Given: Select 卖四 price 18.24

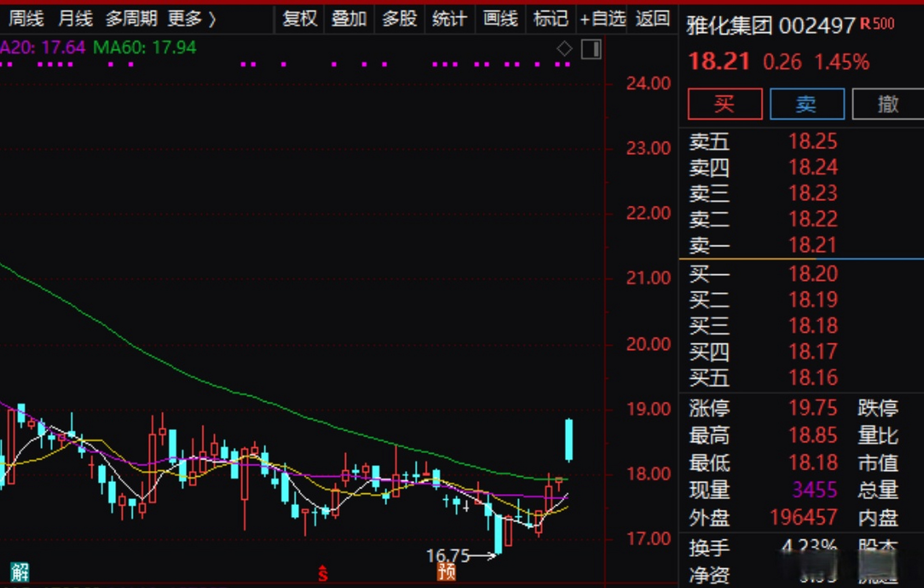Looking at the screenshot, I should (813, 167).
